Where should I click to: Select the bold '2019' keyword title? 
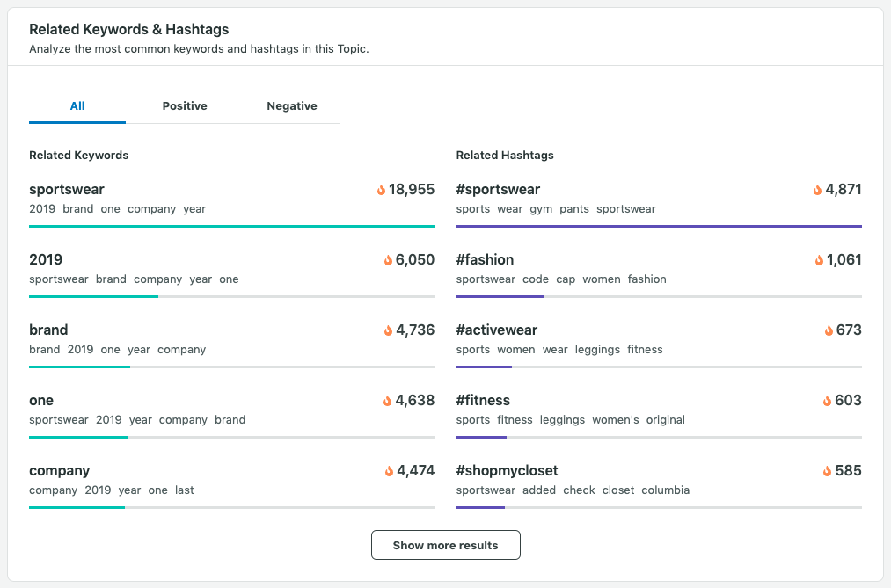(46, 260)
